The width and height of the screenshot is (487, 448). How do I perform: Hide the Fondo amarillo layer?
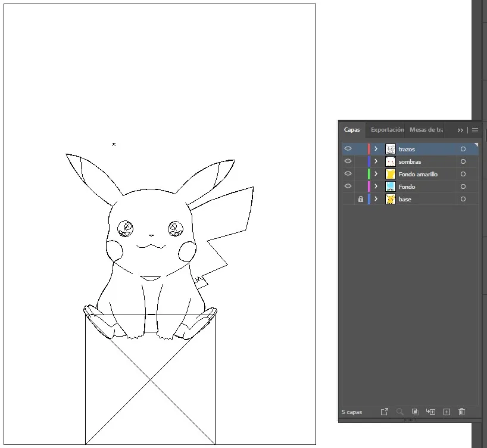(x=348, y=173)
